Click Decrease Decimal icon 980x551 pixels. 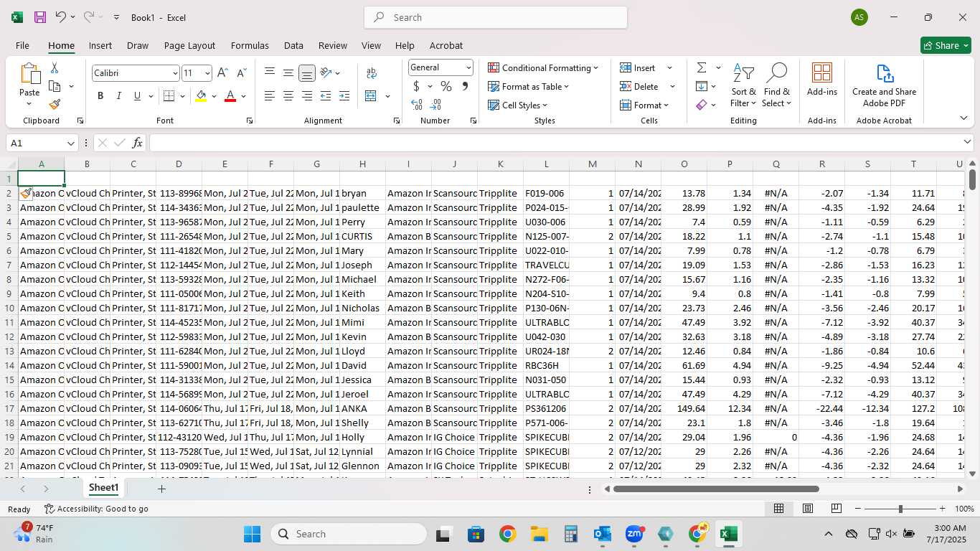tap(435, 104)
